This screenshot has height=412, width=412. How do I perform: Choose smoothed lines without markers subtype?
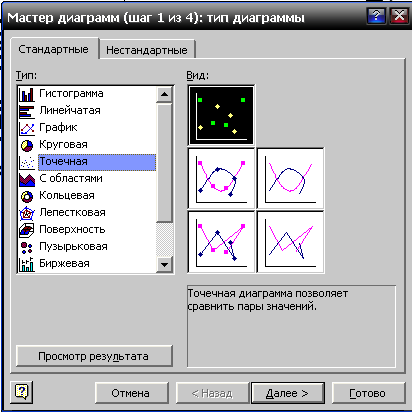pyautogui.click(x=290, y=178)
